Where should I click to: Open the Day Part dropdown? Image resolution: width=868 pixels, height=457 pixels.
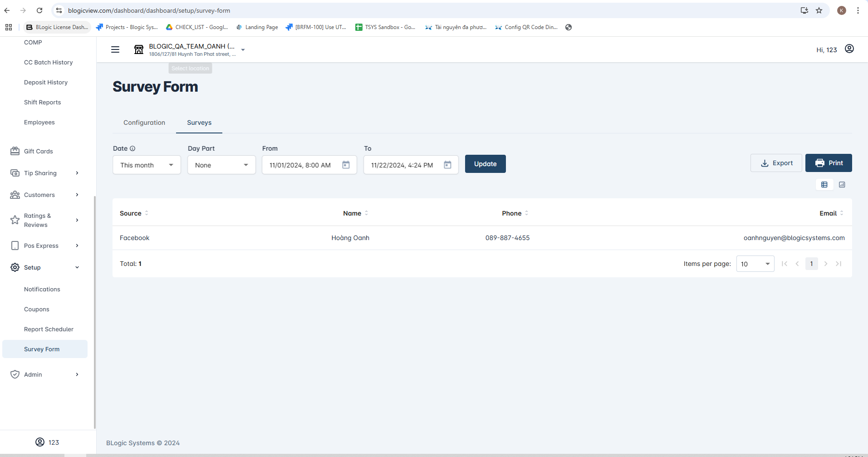point(221,165)
